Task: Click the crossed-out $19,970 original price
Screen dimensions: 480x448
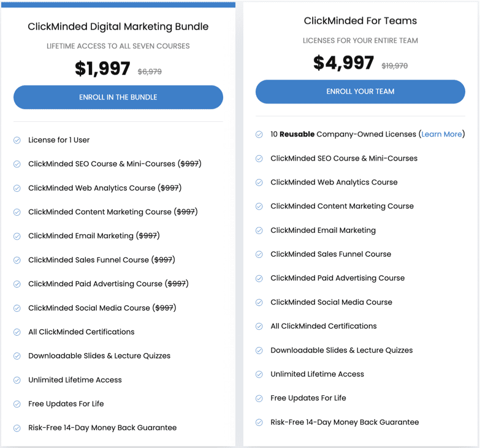Action: pyautogui.click(x=395, y=66)
